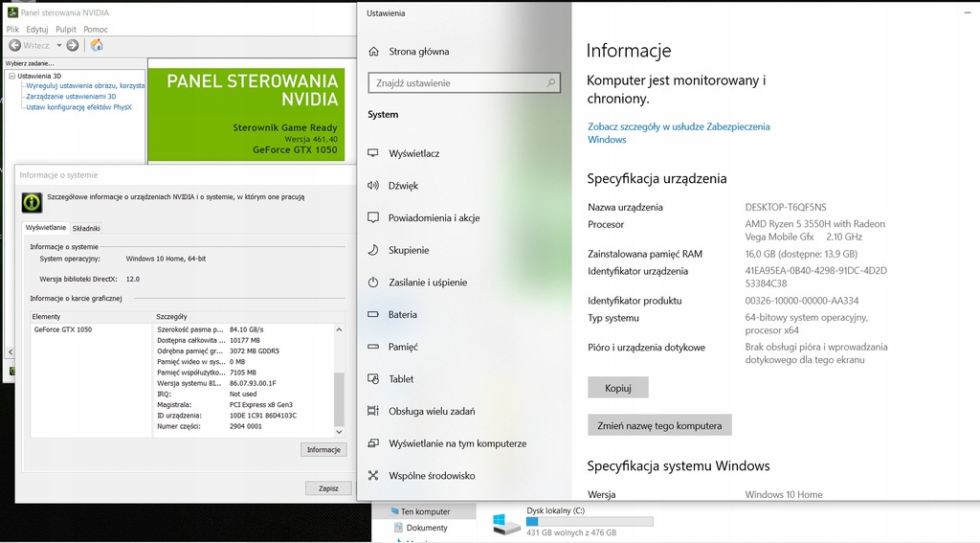Click the Back arrow icon in NVIDIA panel
The height and width of the screenshot is (543, 980).
15,45
